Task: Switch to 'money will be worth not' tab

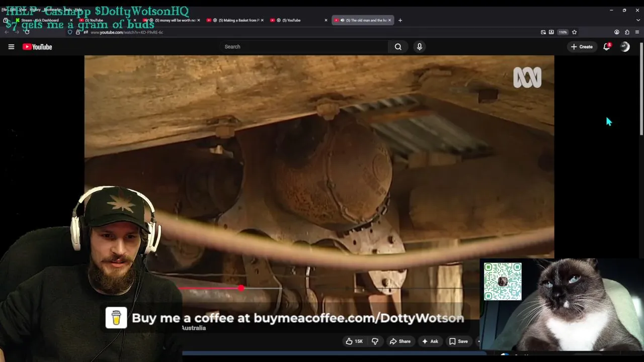Action: (171, 20)
